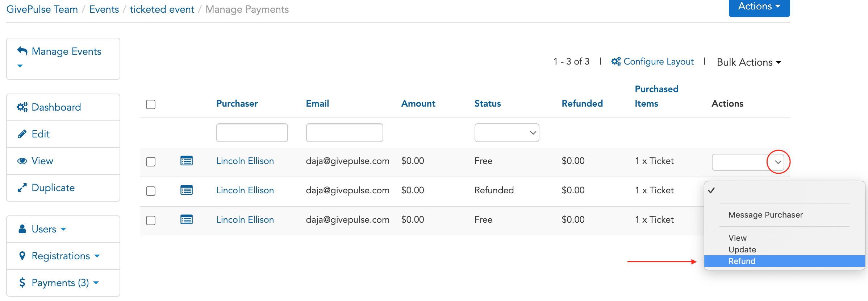Screen dimensions: 868x301
Task: Sort by Amount column header
Action: pyautogui.click(x=418, y=103)
